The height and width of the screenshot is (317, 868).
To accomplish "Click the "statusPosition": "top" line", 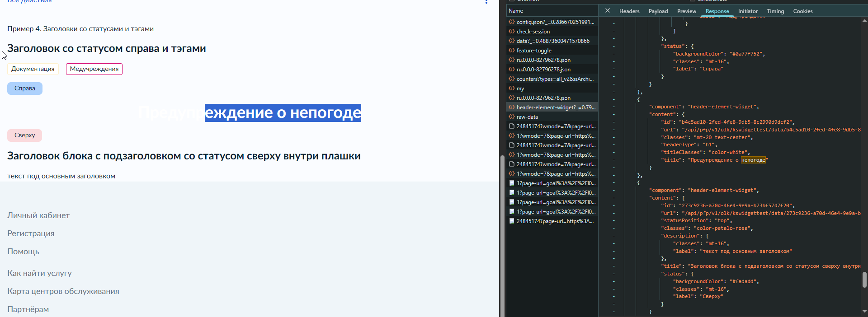I will click(x=696, y=220).
